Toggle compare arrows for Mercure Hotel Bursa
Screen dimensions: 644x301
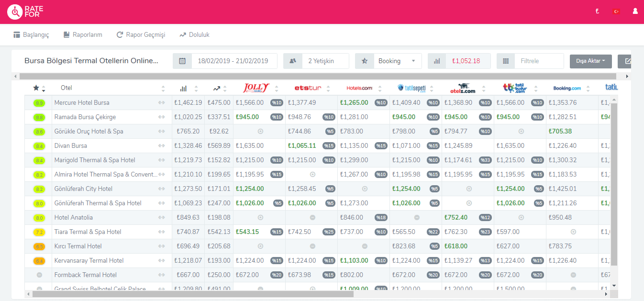[162, 103]
